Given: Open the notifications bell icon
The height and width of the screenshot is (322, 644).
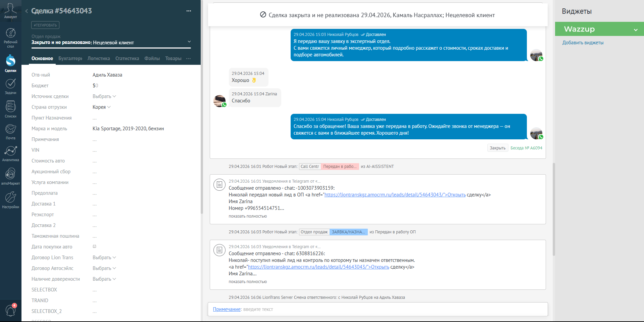Looking at the screenshot, I should (x=10, y=310).
